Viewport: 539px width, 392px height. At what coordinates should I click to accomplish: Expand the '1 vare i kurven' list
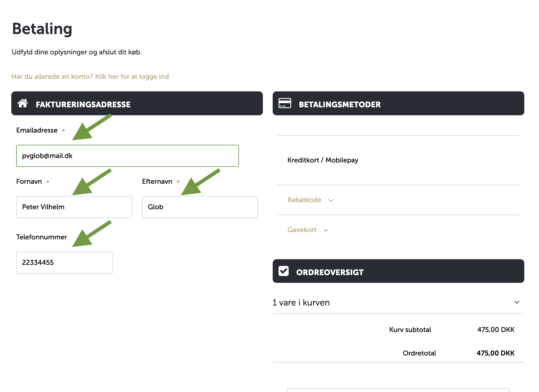point(517,302)
